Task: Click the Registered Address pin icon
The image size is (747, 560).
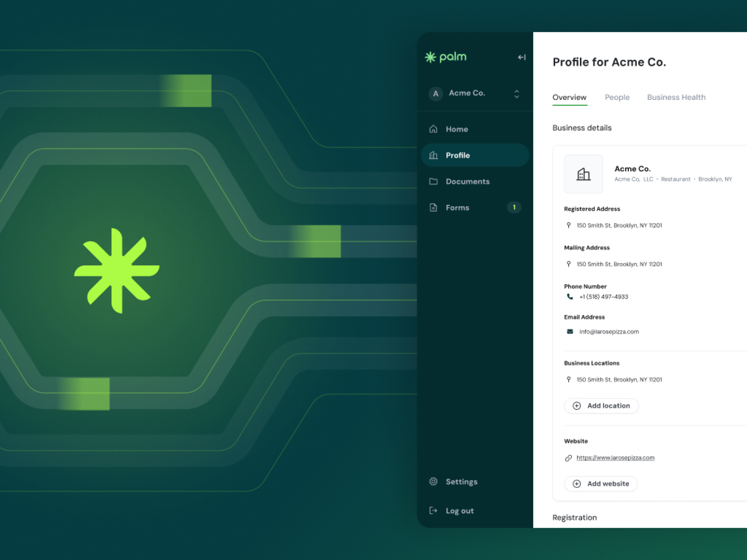Action: pos(569,225)
